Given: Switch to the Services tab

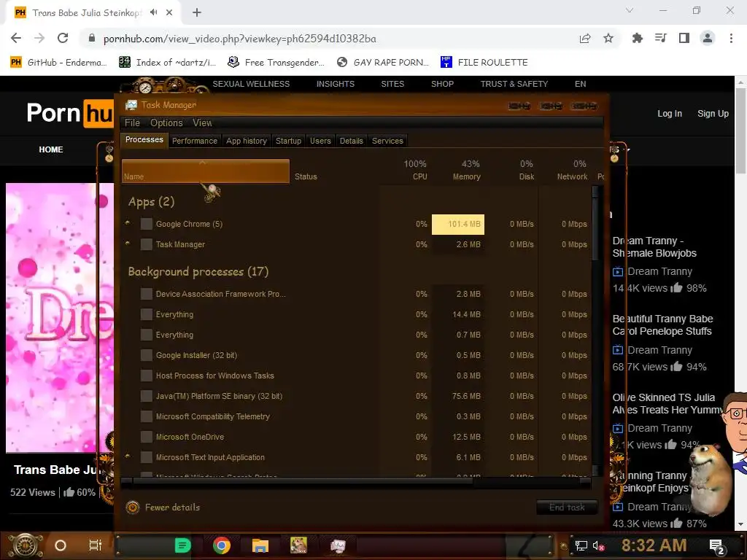Looking at the screenshot, I should pos(387,141).
